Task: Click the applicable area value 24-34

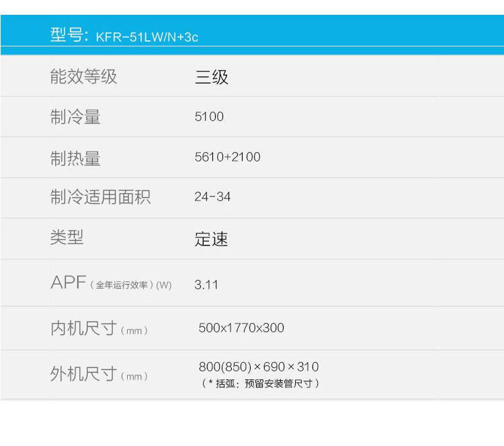Action: click(x=212, y=197)
